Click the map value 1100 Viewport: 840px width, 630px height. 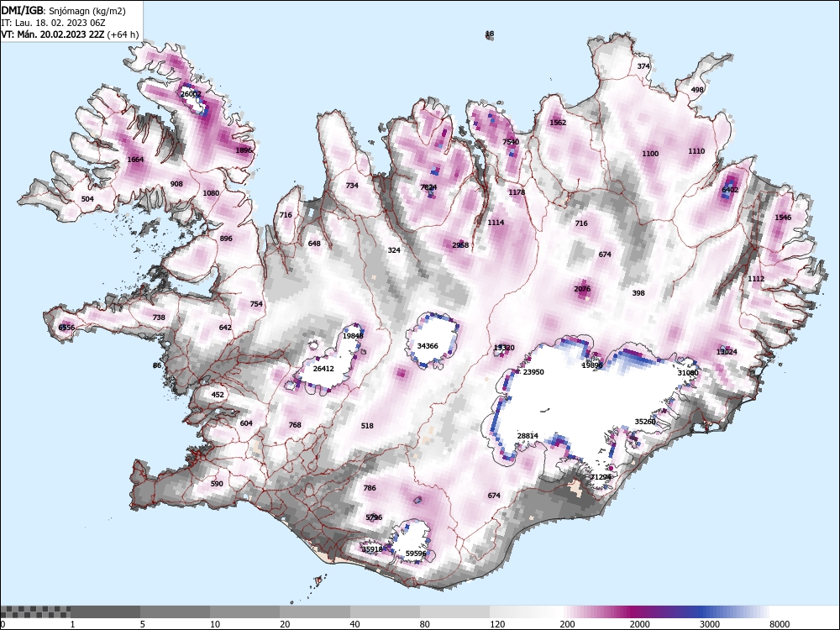pyautogui.click(x=650, y=154)
